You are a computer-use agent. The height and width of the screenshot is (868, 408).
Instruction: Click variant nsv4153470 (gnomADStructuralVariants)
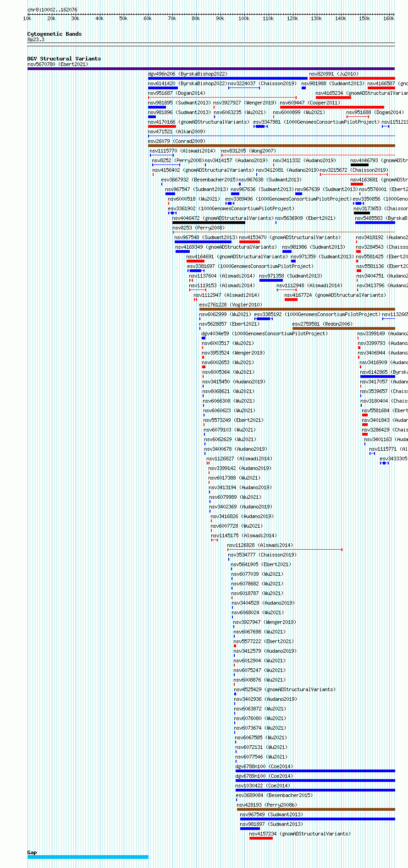pos(290,237)
